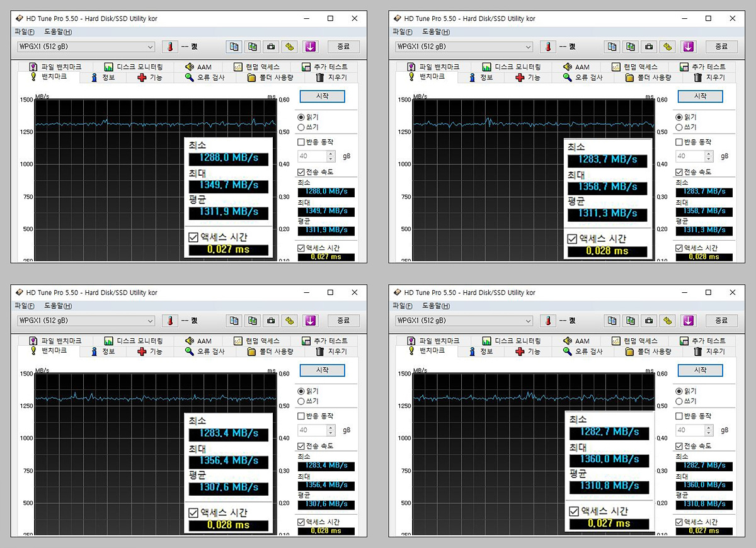Switch to 파일 벤치마크 tab in top-left window
Image resolution: width=756 pixels, height=548 pixels.
point(54,67)
